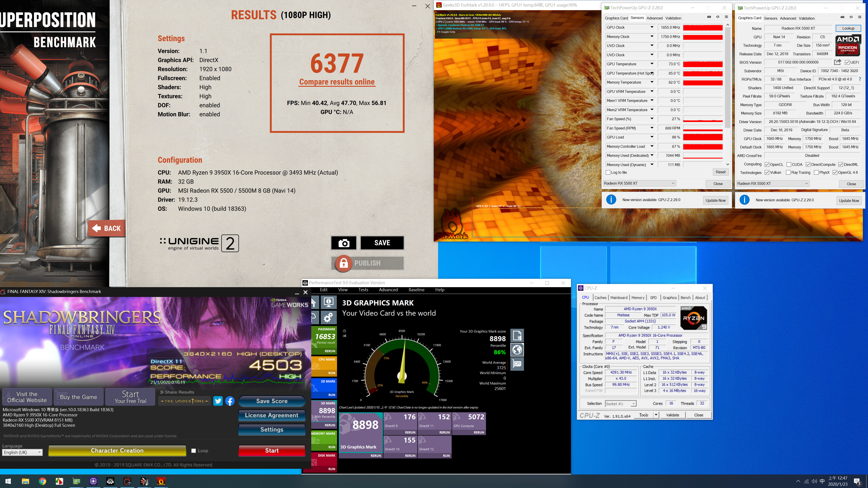Click the gauge view icon beside the dial

[344, 331]
